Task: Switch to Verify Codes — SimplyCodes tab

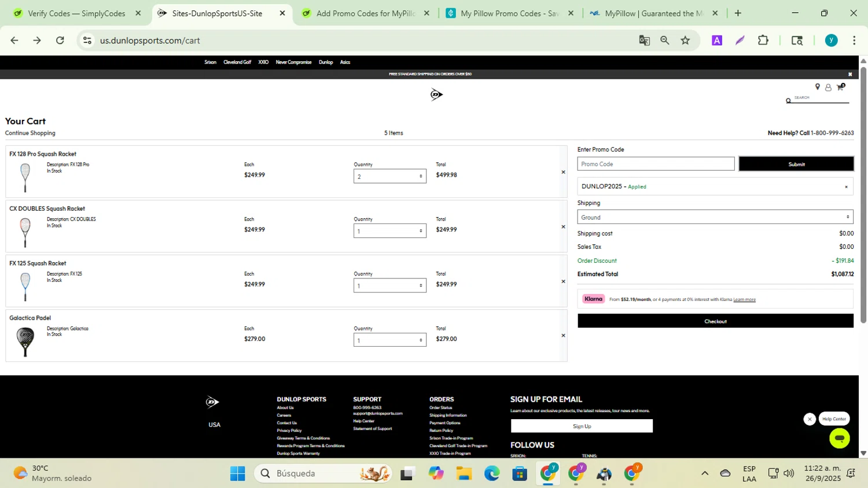Action: click(76, 13)
